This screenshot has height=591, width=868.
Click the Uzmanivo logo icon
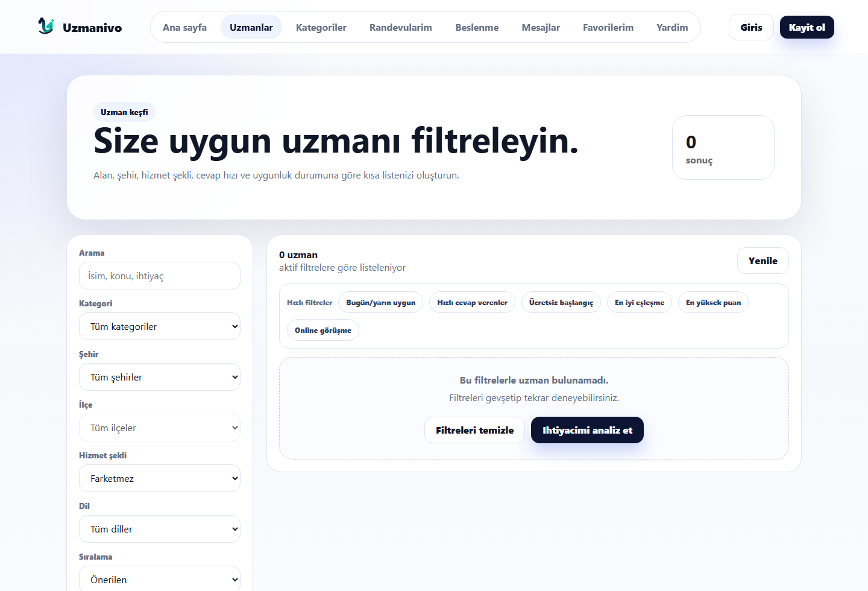point(46,26)
